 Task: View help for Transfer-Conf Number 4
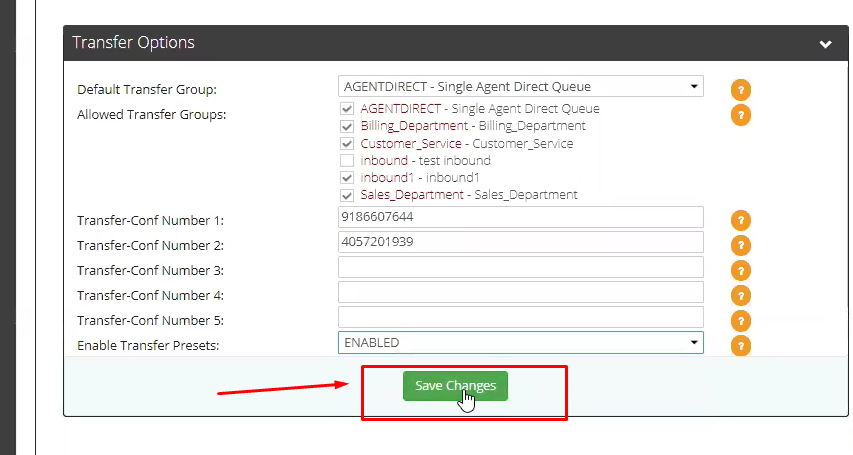[740, 296]
